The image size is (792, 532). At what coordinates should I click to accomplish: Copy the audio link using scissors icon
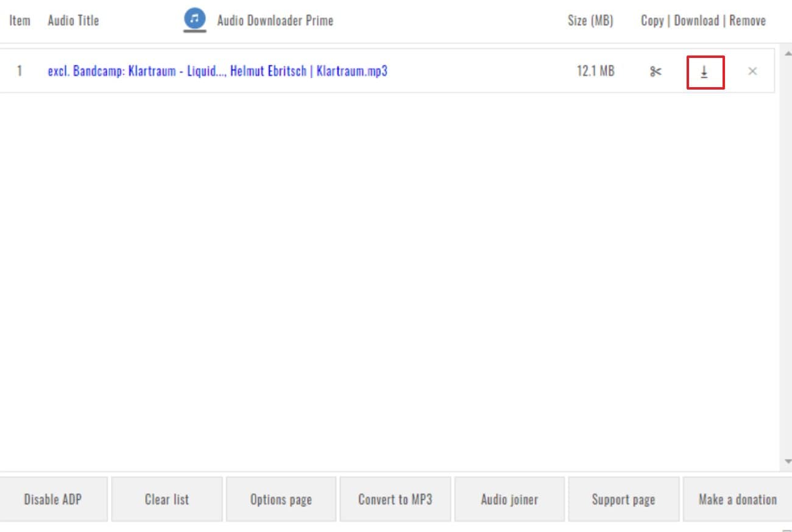tap(656, 71)
